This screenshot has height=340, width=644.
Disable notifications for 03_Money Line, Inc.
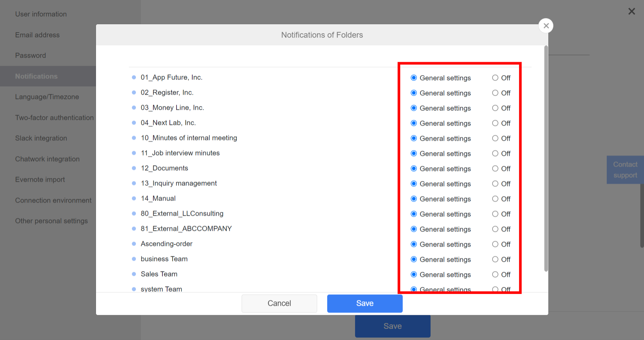pyautogui.click(x=495, y=108)
